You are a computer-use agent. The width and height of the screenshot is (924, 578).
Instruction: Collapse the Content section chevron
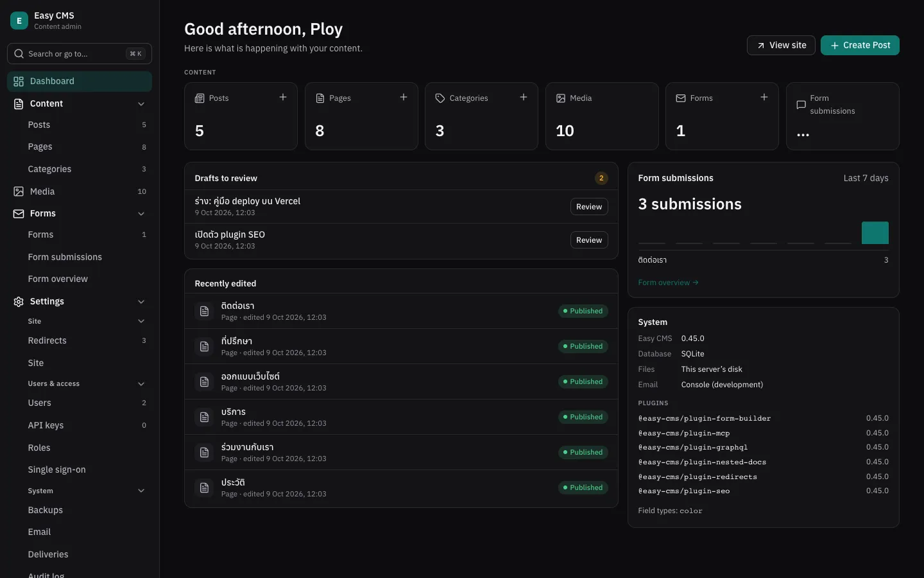coord(141,104)
